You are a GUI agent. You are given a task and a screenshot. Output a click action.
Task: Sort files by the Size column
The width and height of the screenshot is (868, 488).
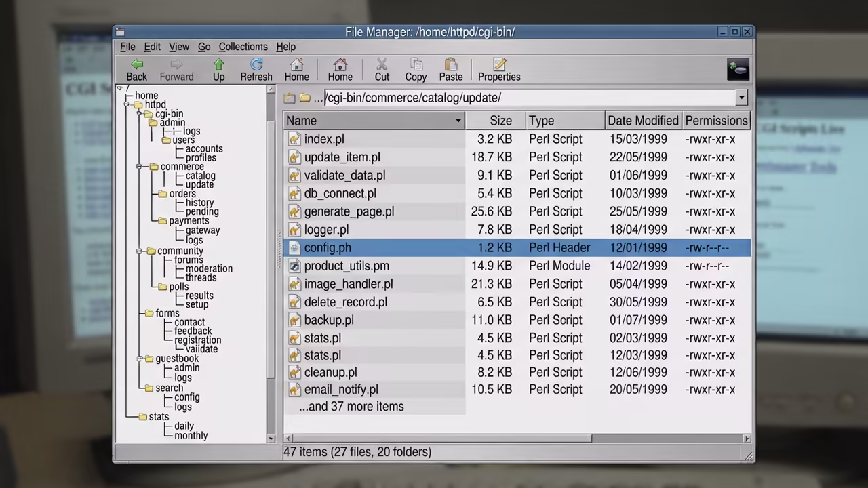click(x=496, y=121)
